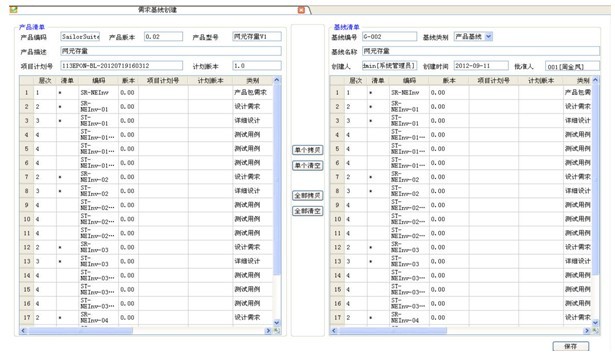Click 单个拷贝 button
615x361 pixels.
[308, 150]
